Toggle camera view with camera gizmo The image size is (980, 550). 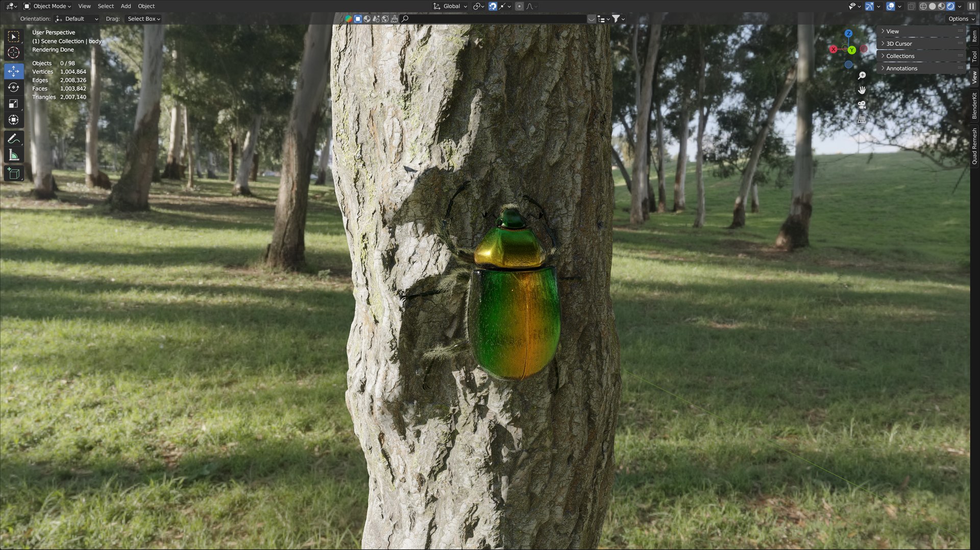[x=862, y=105]
